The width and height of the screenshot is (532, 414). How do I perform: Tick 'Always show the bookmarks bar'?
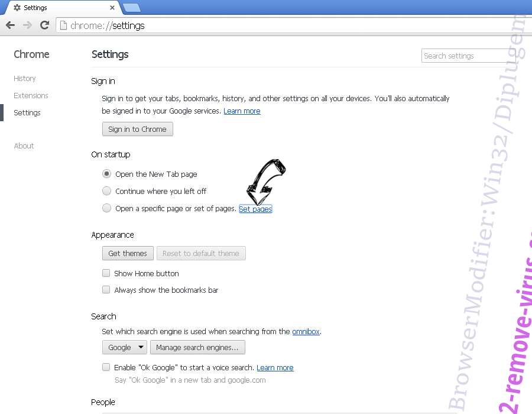click(x=106, y=290)
